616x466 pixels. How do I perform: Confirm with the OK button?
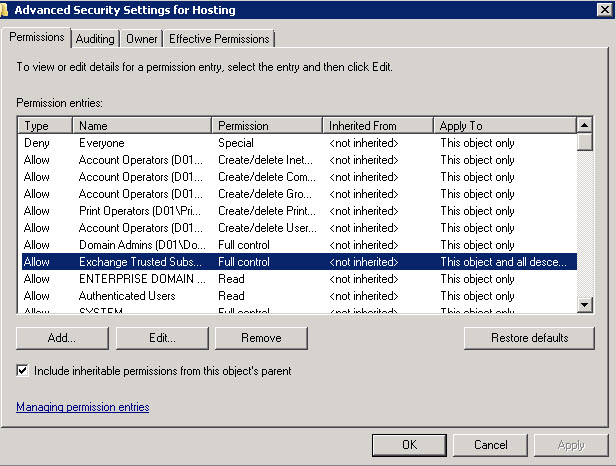409,445
